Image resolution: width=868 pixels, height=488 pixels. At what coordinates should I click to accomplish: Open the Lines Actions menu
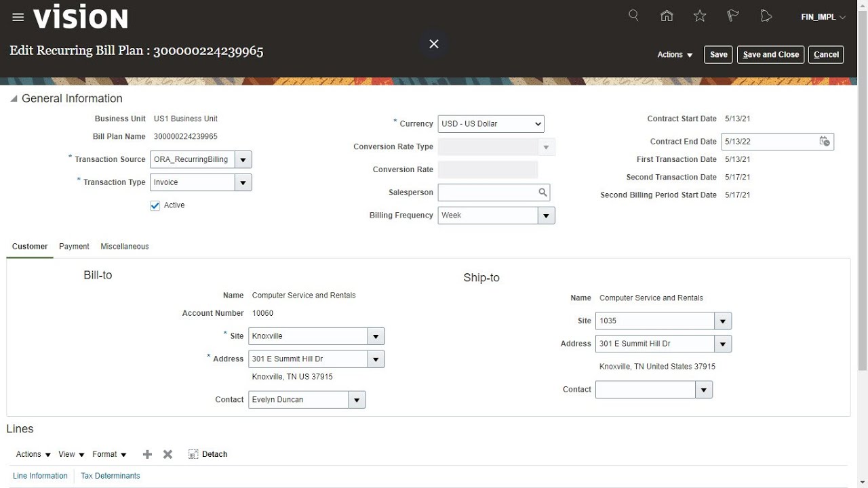tap(33, 454)
